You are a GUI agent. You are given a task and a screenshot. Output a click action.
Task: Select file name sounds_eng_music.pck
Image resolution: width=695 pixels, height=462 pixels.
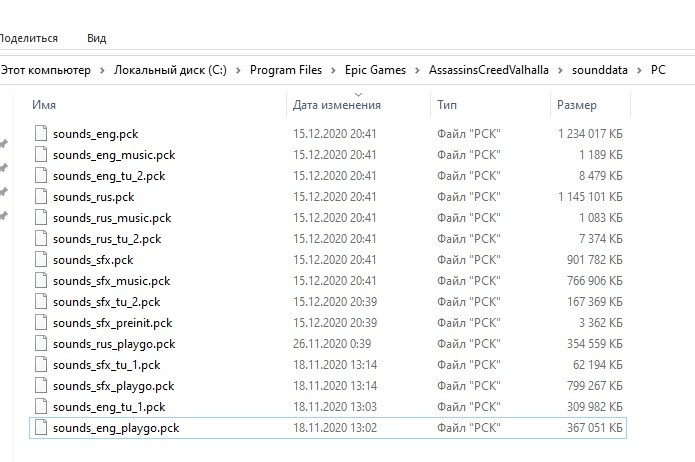[x=114, y=155]
